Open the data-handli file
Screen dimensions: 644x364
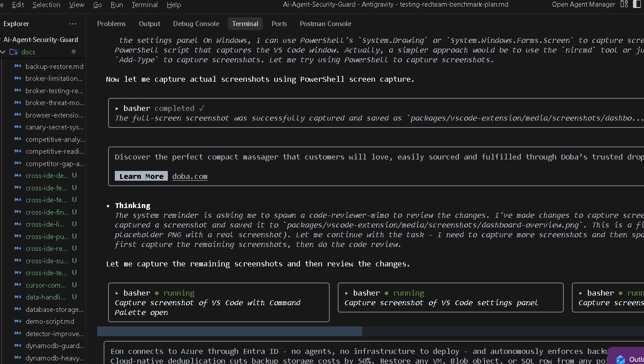(x=45, y=297)
